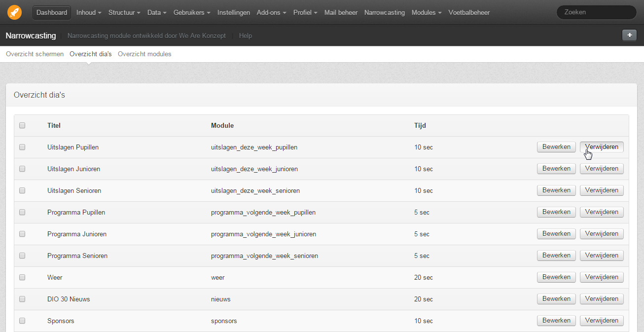644x332 pixels.
Task: Click the weer module cell
Action: [x=217, y=278]
